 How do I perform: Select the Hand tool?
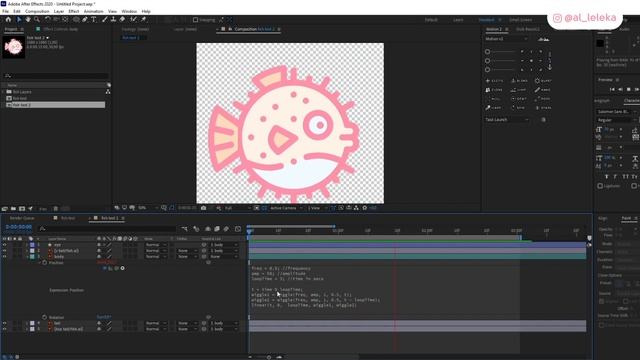tap(28, 20)
